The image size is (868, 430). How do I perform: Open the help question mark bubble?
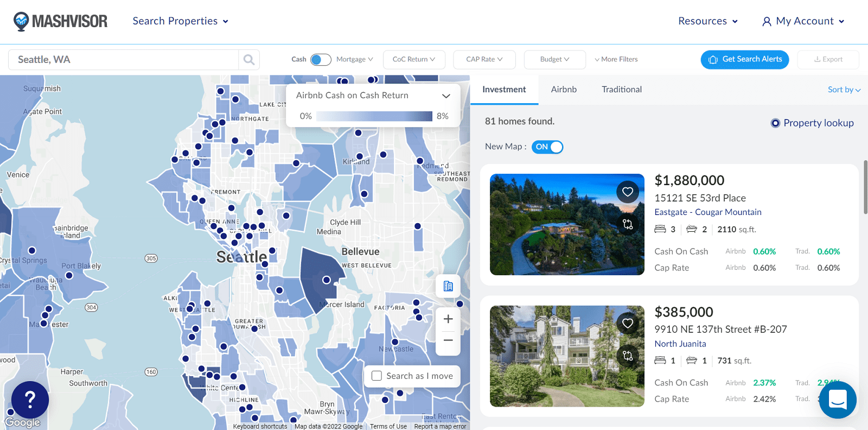pos(30,400)
